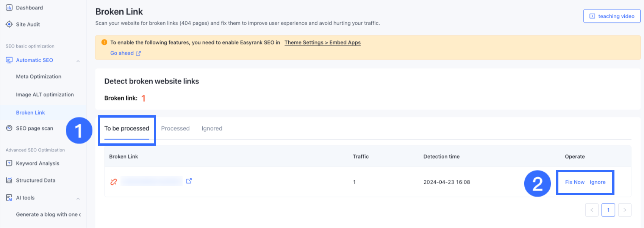Click the AI tools icon
The image size is (644, 228).
9,198
